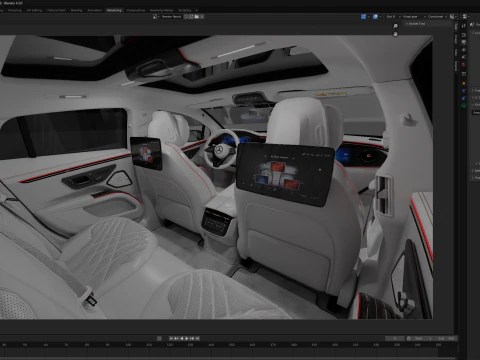Select the green Object Data icon

464,105
